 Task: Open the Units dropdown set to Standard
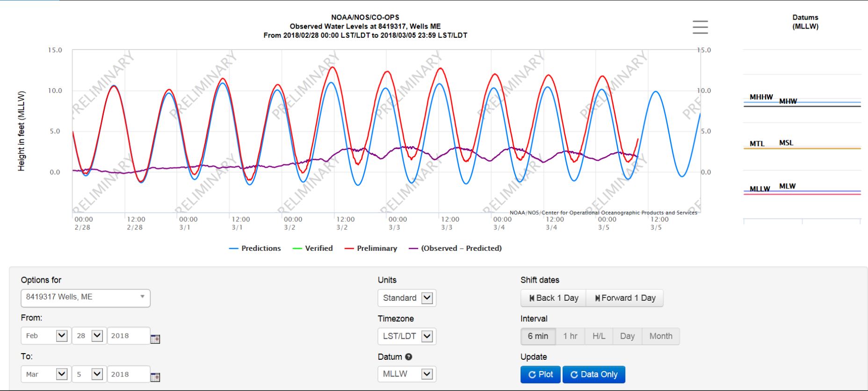click(406, 298)
